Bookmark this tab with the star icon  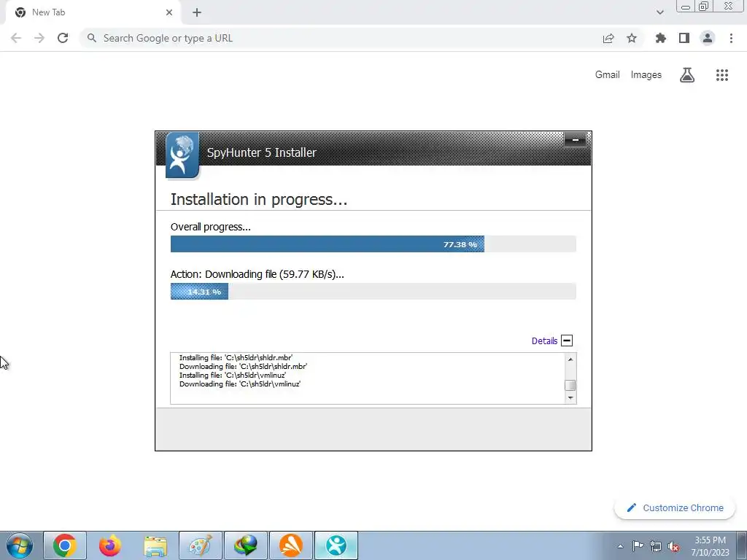click(632, 38)
